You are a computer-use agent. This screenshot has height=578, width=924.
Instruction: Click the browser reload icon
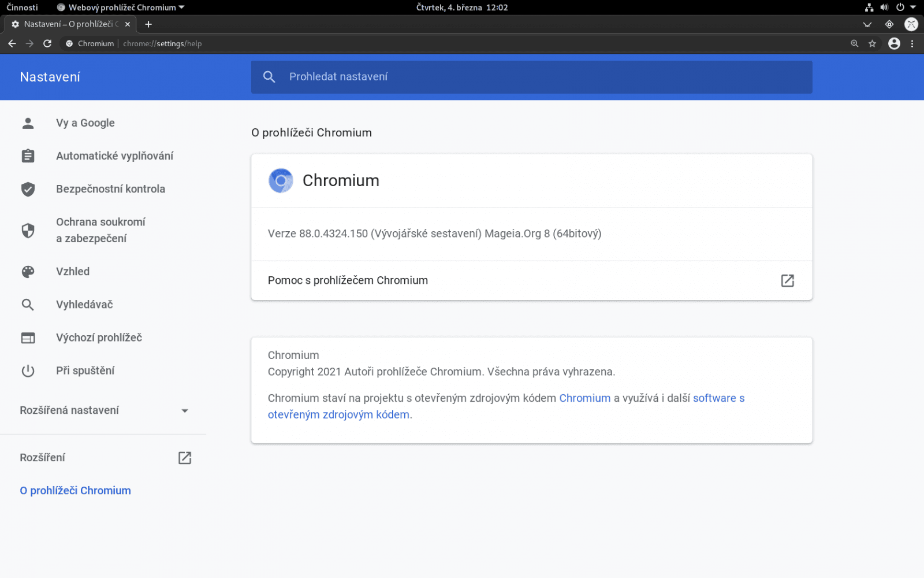click(47, 43)
